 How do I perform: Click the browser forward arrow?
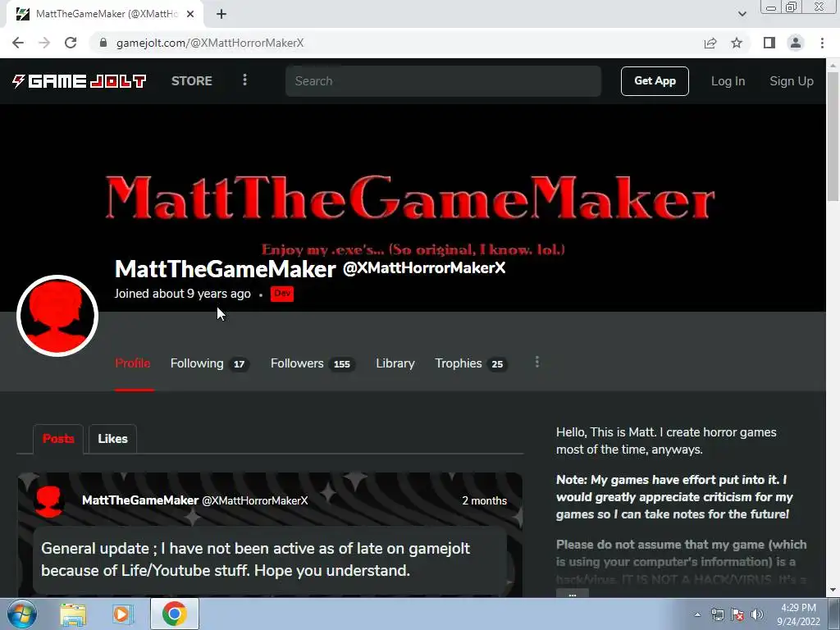pyautogui.click(x=44, y=43)
